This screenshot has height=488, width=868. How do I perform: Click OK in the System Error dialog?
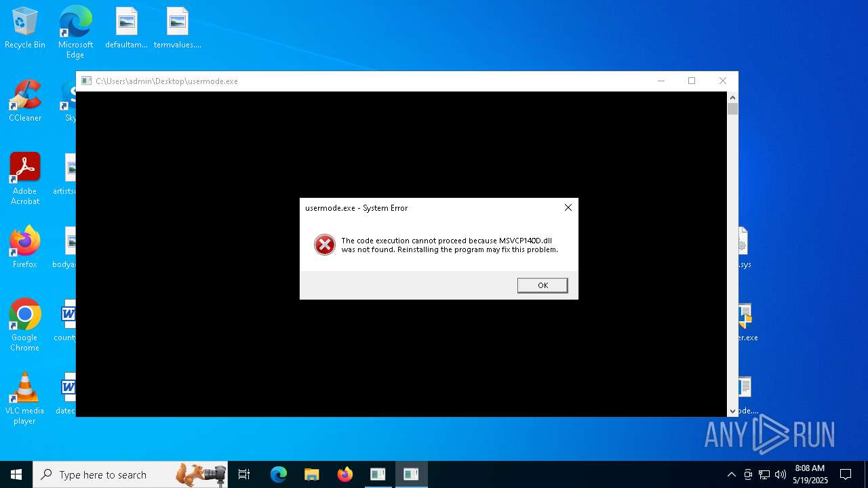pyautogui.click(x=542, y=285)
